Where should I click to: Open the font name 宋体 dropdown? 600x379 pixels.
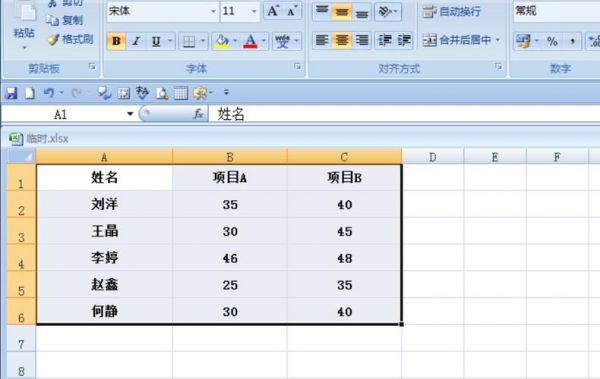(213, 11)
